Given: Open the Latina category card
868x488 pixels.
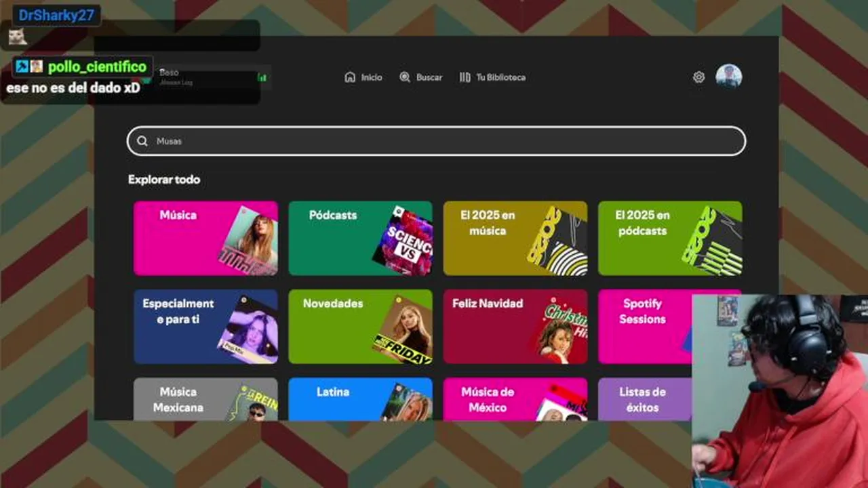Looking at the screenshot, I should (x=361, y=399).
